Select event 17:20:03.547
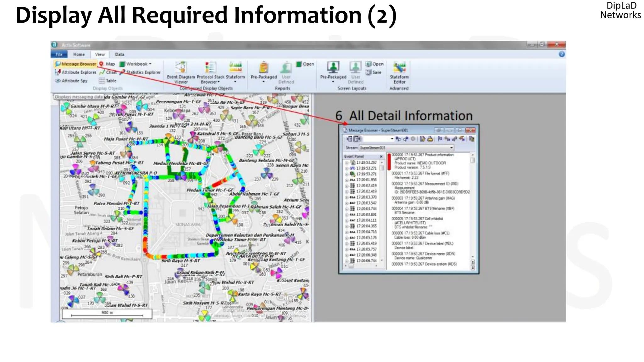This screenshot has width=644, height=362. click(366, 203)
